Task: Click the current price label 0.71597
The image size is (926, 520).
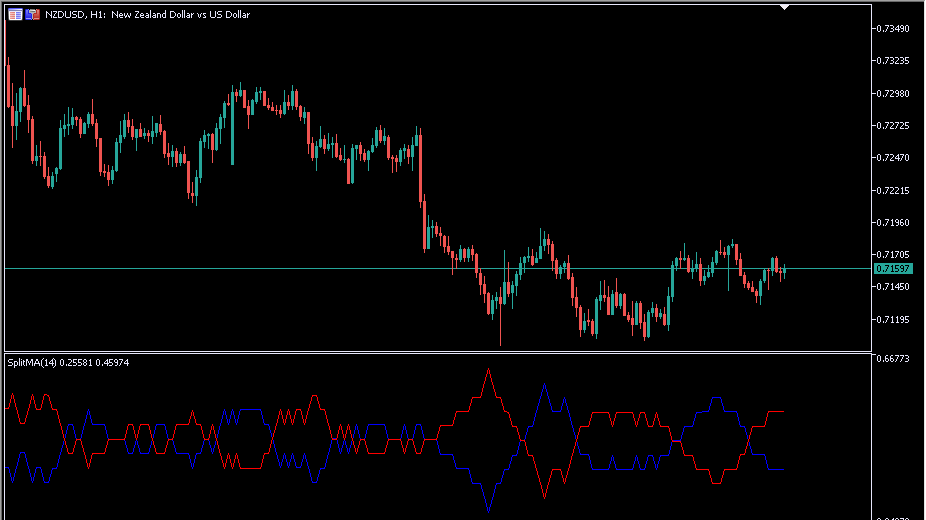Action: point(892,269)
